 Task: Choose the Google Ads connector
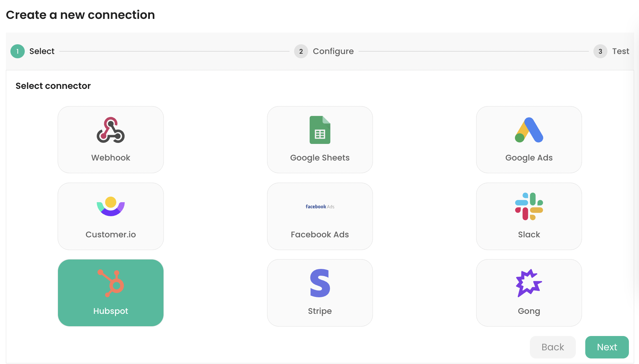(x=529, y=139)
